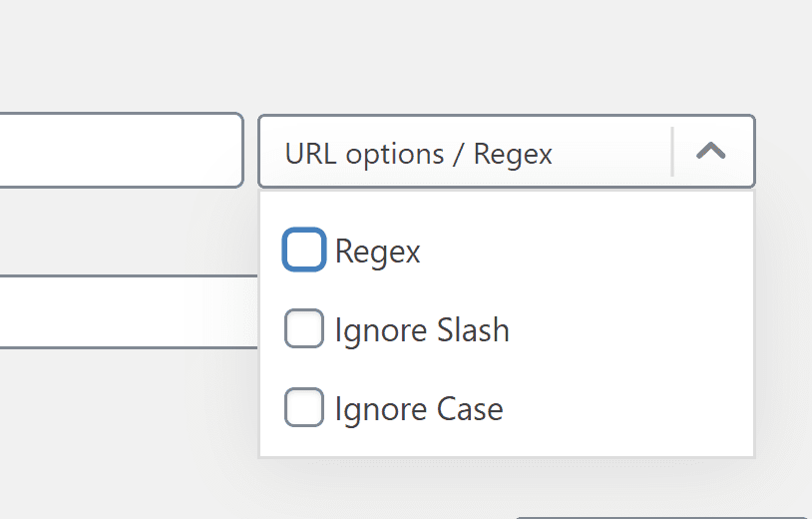The height and width of the screenshot is (519, 812).
Task: Click blank space below Ignore Case option
Action: (507, 443)
